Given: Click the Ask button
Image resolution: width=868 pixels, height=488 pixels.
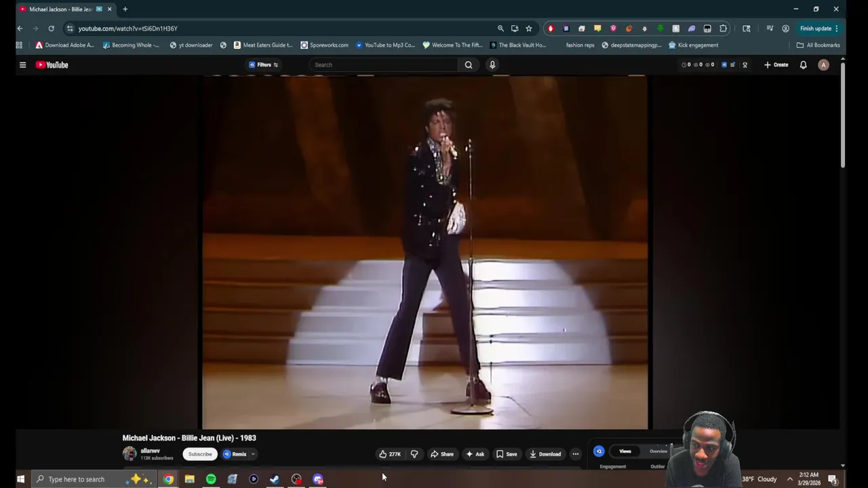Looking at the screenshot, I should tap(475, 454).
